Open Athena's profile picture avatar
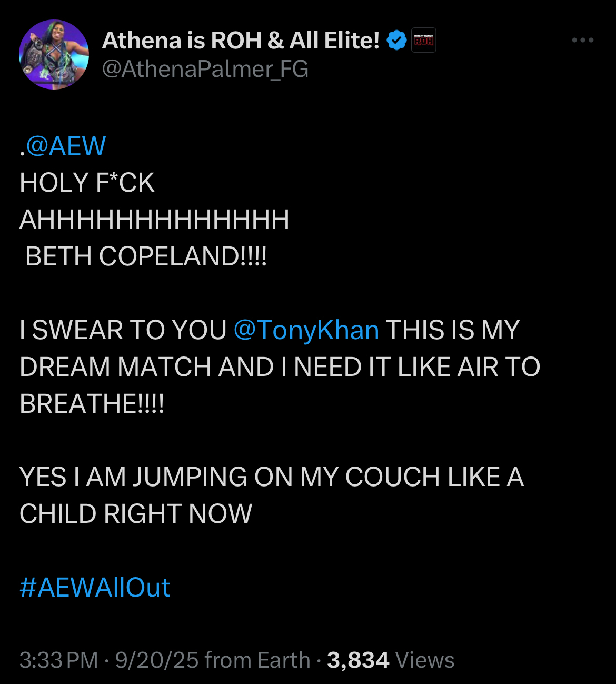616x684 pixels. (54, 55)
